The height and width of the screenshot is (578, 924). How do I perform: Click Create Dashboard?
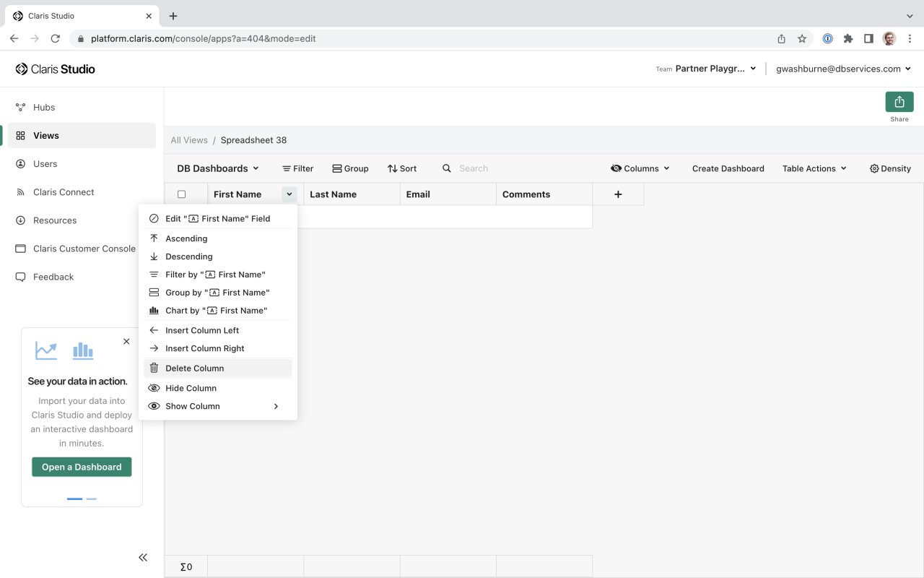728,168
